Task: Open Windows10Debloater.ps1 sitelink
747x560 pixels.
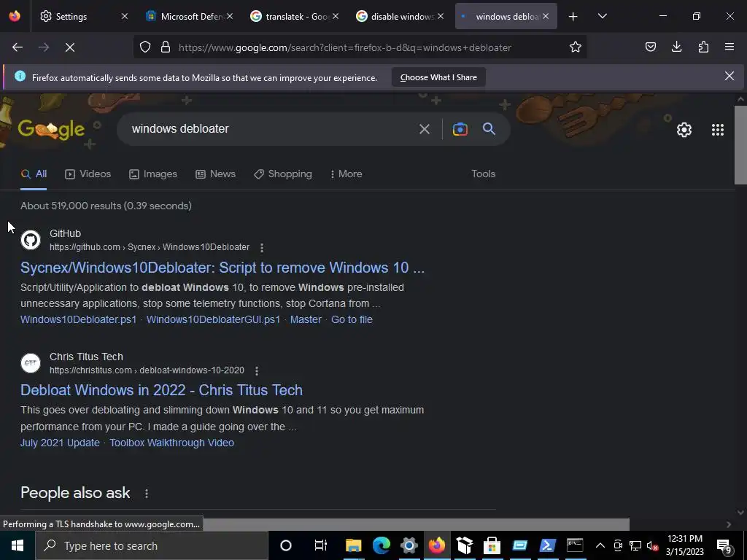Action: (x=79, y=319)
